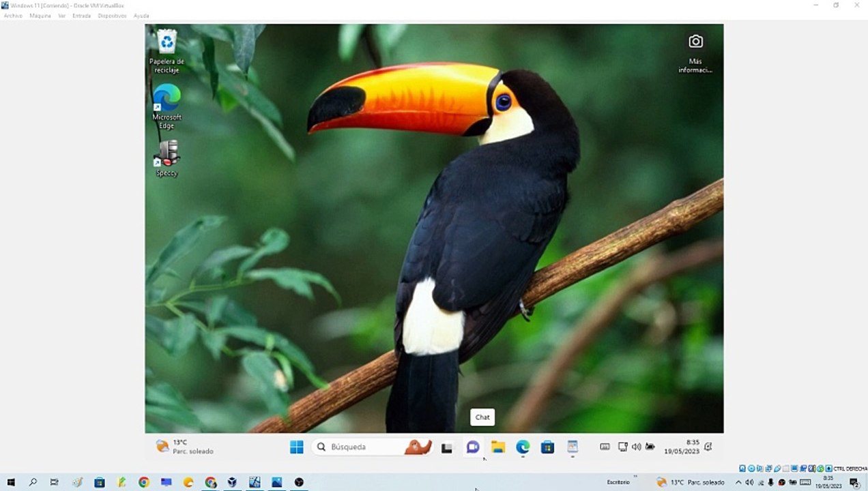Open the Microsoft Edge desktop shortcut
Image resolution: width=868 pixels, height=491 pixels.
click(167, 106)
